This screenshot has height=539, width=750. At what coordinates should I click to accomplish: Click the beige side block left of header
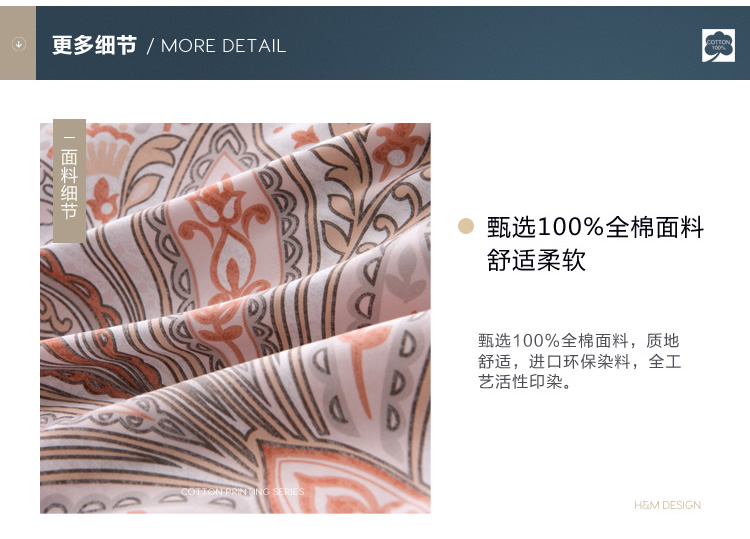[18, 43]
